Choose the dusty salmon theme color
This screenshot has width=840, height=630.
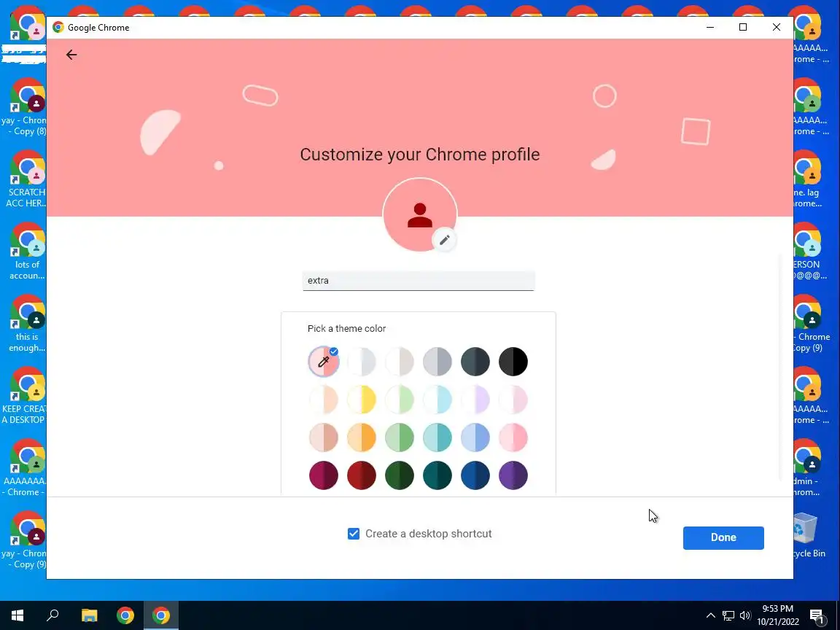324,437
